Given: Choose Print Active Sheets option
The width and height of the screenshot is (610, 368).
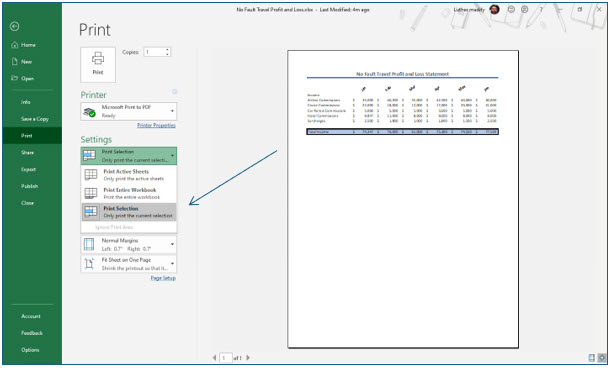Looking at the screenshot, I should click(x=128, y=175).
